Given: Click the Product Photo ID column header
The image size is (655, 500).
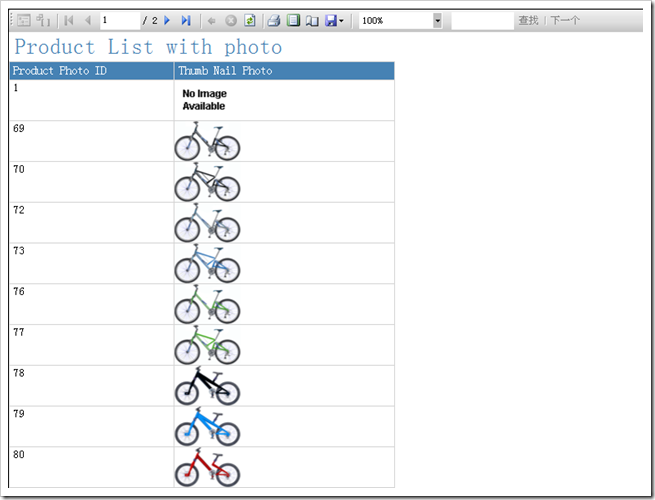Looking at the screenshot, I should pyautogui.click(x=92, y=71).
